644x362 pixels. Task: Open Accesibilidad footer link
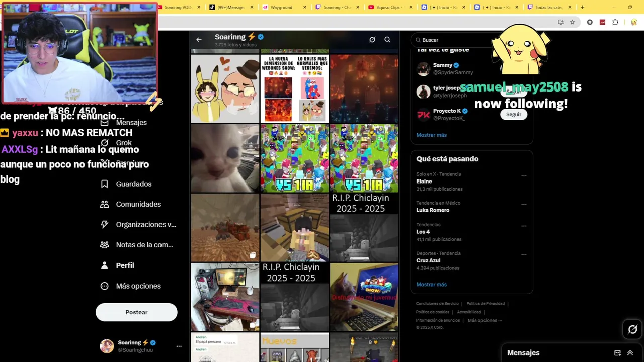tap(469, 312)
